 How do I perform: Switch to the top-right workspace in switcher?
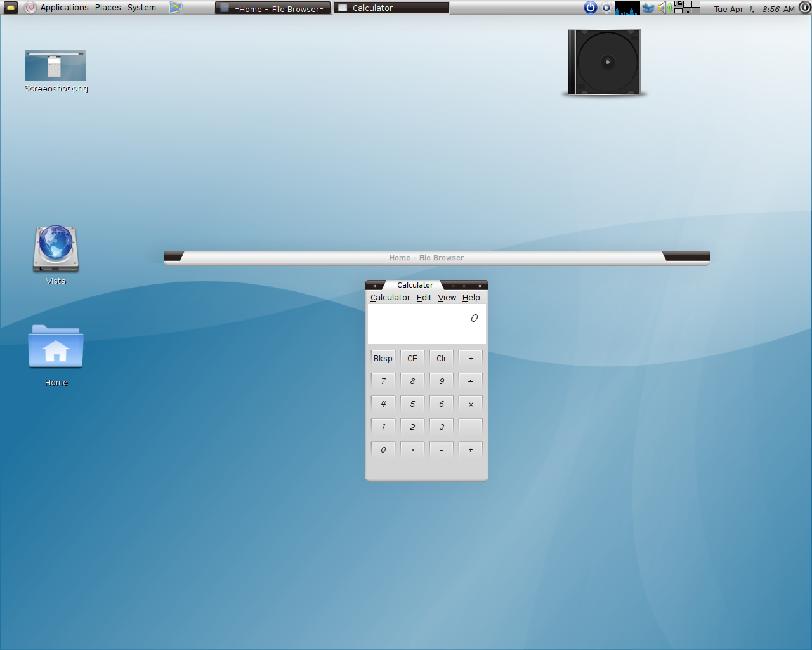(696, 4)
